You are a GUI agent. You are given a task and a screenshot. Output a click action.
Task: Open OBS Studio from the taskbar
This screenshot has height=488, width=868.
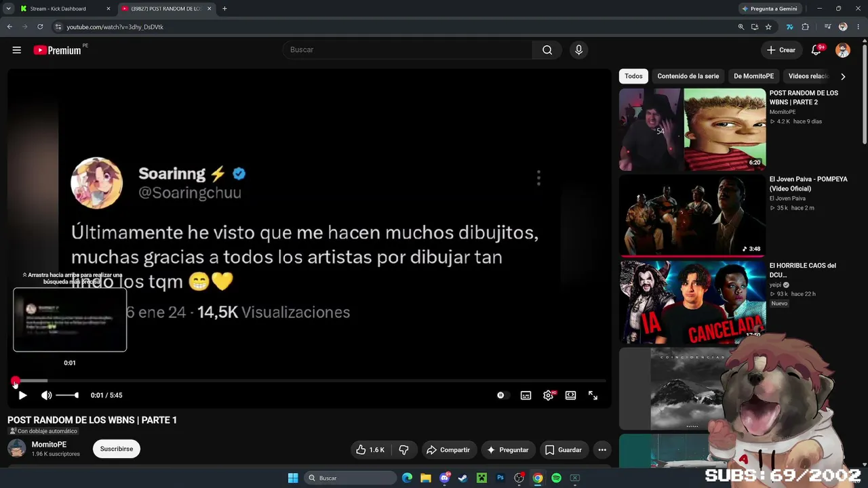519,478
